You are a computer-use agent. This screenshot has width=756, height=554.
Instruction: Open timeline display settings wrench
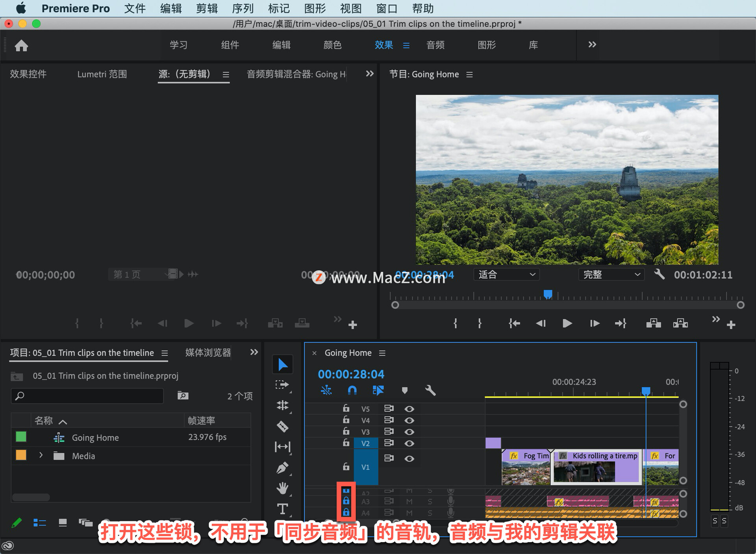point(430,390)
